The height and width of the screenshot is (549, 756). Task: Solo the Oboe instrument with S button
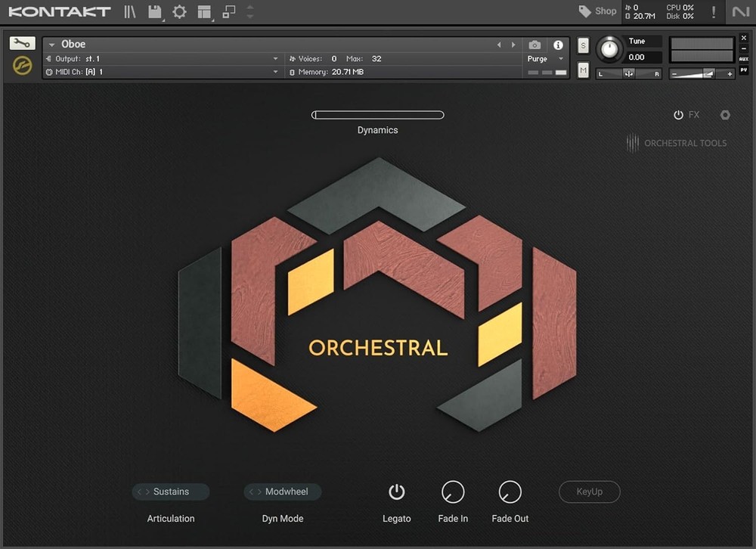(583, 45)
